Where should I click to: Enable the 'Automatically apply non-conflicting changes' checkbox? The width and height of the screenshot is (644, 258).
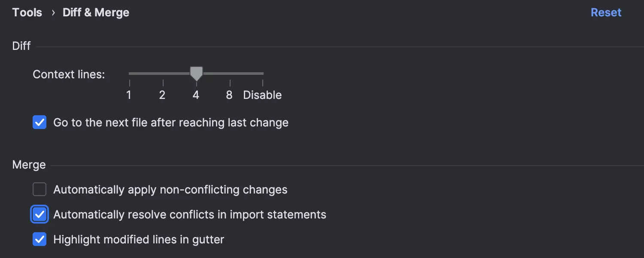(39, 190)
